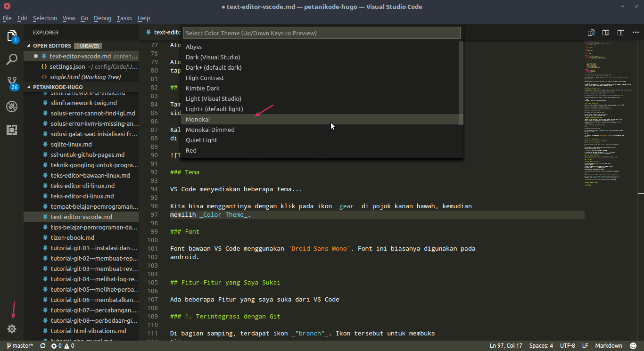Image resolution: width=644 pixels, height=351 pixels.
Task: Open the Tasks menu
Action: click(x=124, y=18)
